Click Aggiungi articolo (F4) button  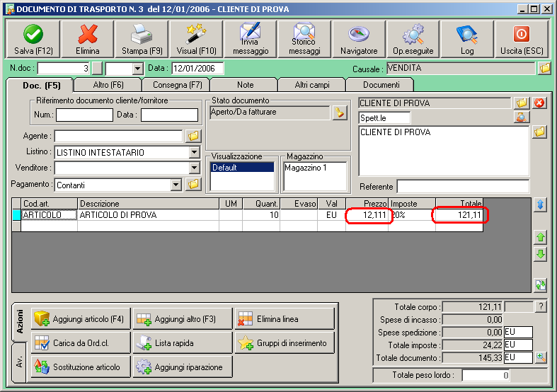click(x=80, y=319)
